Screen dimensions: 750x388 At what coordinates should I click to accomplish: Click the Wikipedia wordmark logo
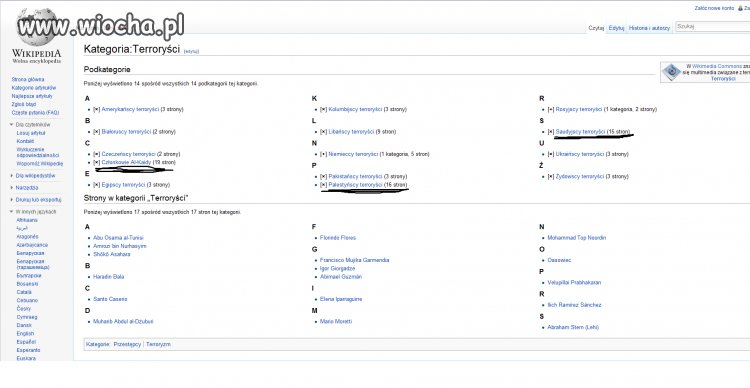click(36, 55)
